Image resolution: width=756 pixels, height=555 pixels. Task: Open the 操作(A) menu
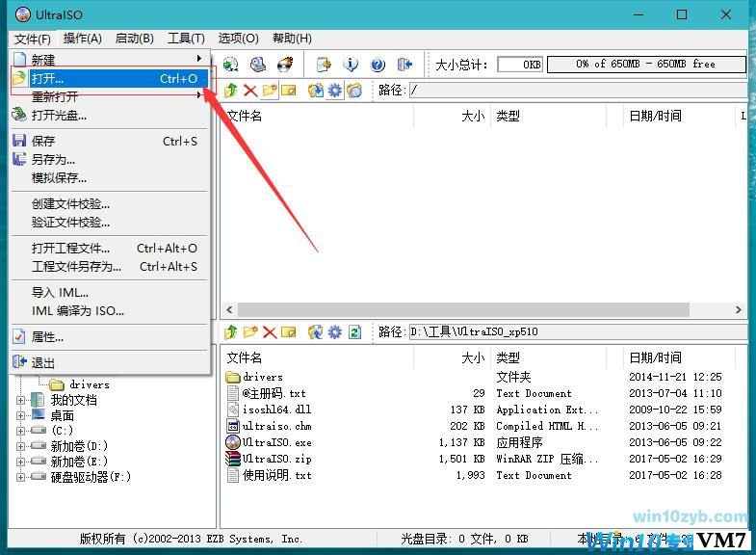pos(83,39)
